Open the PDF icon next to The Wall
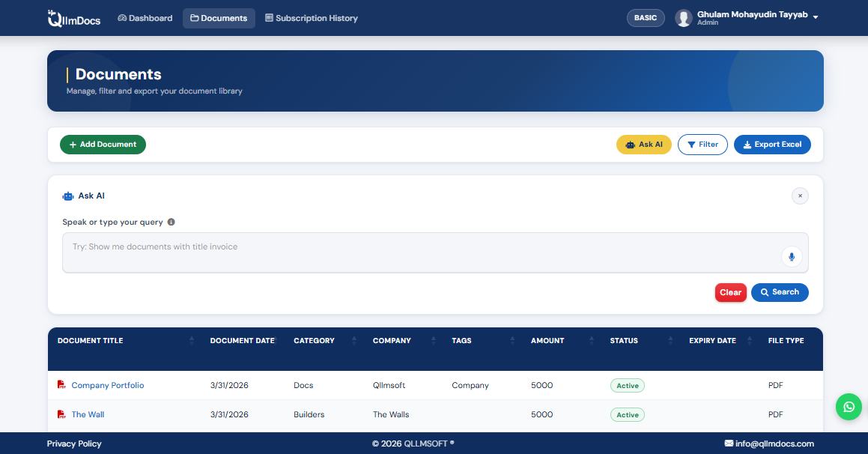The image size is (868, 454). (61, 414)
